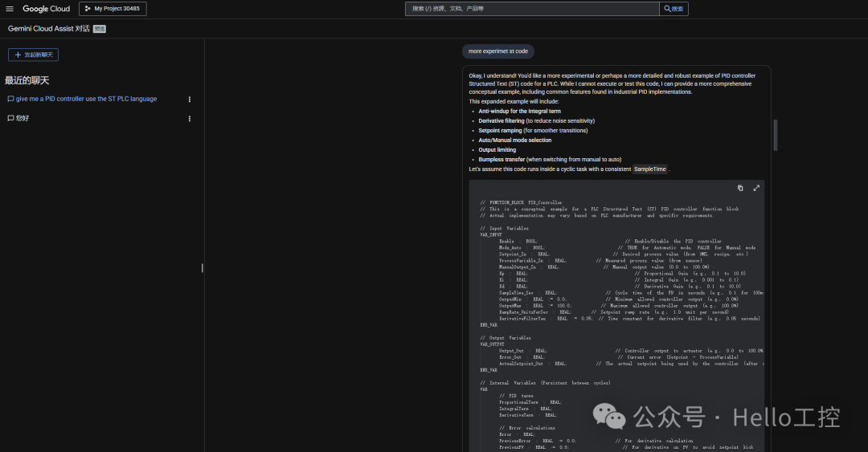Click the project icon in project picker
The height and width of the screenshot is (452, 868).
pos(88,9)
